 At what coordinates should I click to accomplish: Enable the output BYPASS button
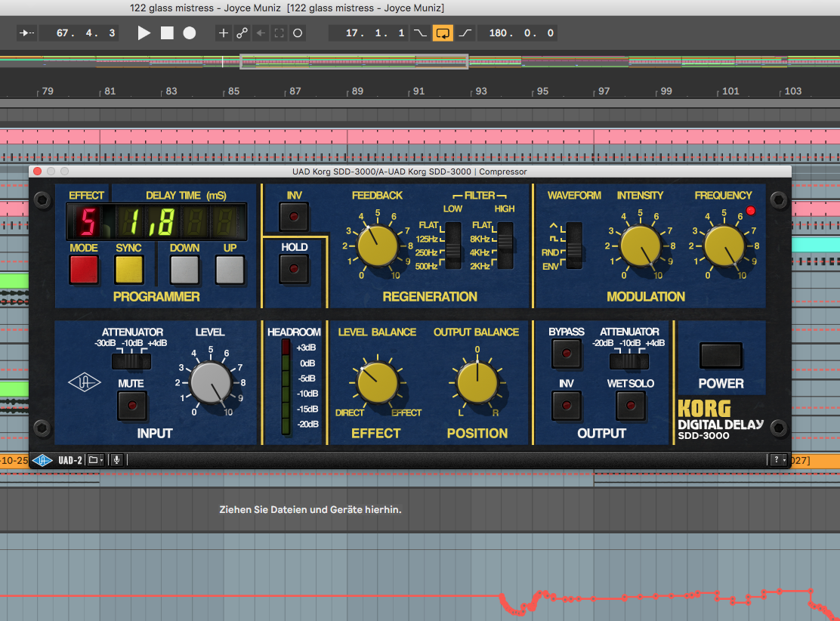(567, 353)
